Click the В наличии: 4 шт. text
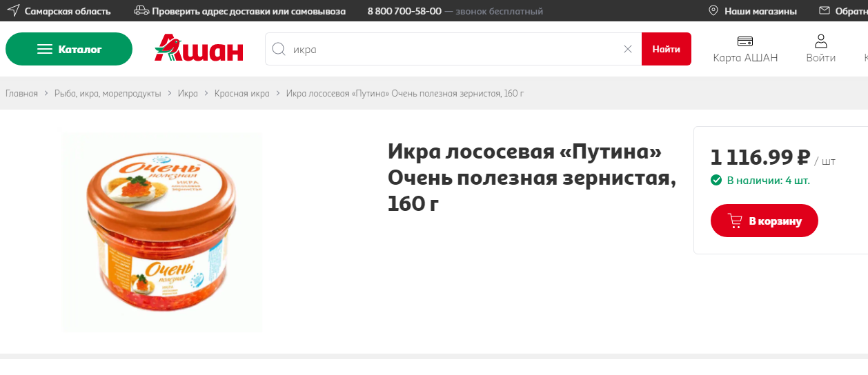Viewport: 868px width, 375px height. pos(769,181)
